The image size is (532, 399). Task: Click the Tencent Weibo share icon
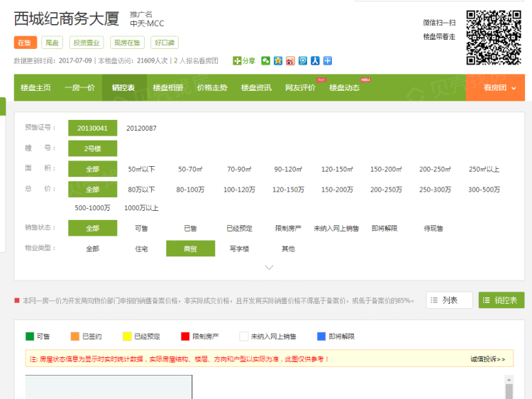point(303,61)
